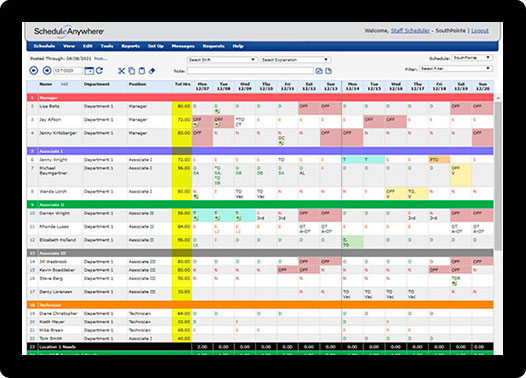
Task: Click the Location 1 Needs summary row label
Action: pos(57,347)
